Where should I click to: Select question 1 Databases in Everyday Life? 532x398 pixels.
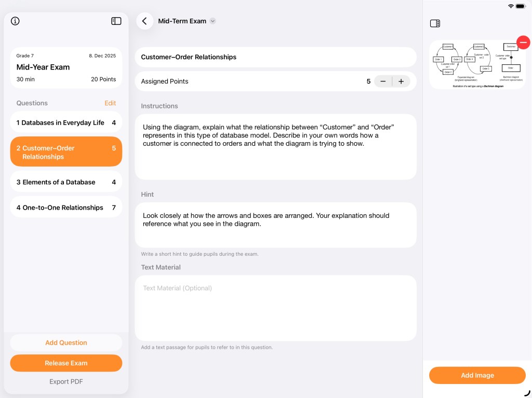click(66, 123)
